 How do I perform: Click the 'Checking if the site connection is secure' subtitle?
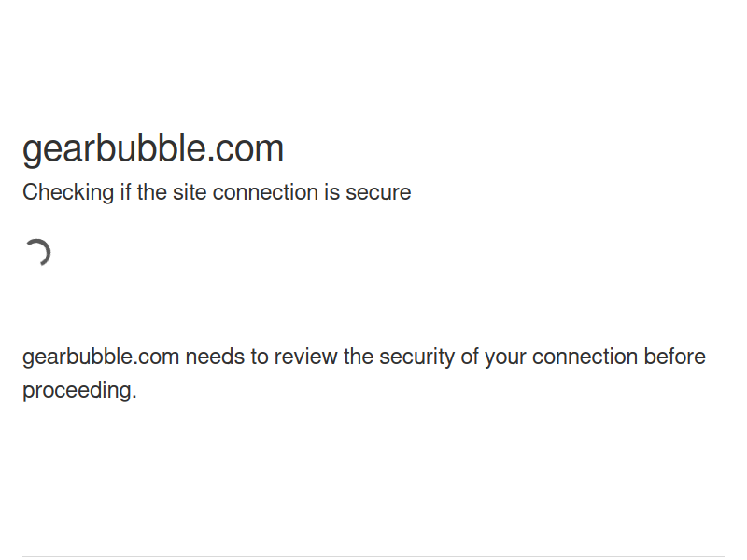[x=217, y=193]
